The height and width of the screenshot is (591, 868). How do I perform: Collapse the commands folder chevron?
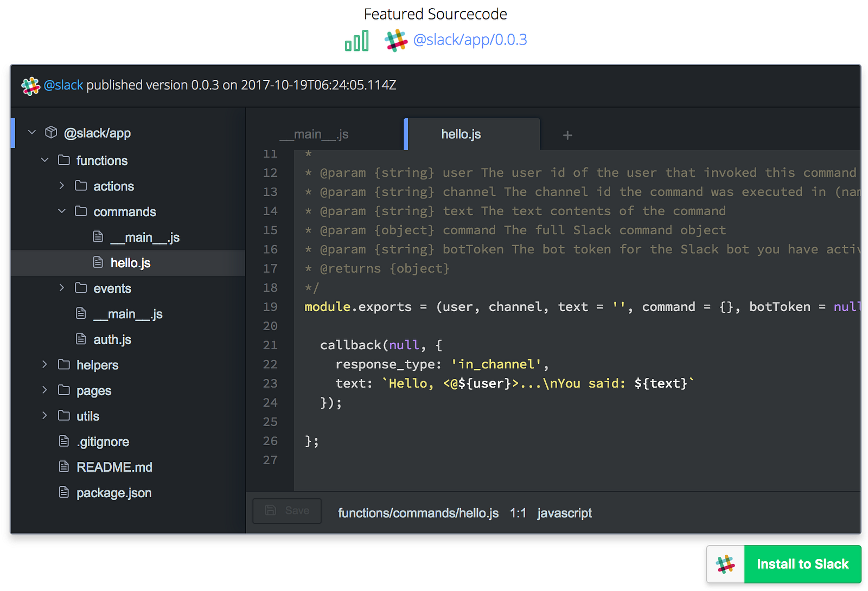click(62, 211)
